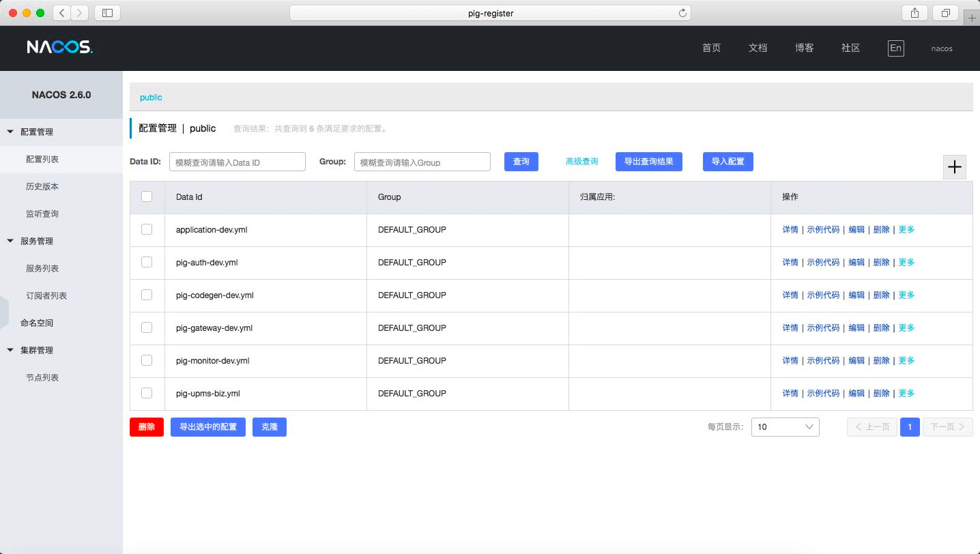Screen dimensions: 980x554
Task: Click the red 删除 button
Action: tap(147, 427)
